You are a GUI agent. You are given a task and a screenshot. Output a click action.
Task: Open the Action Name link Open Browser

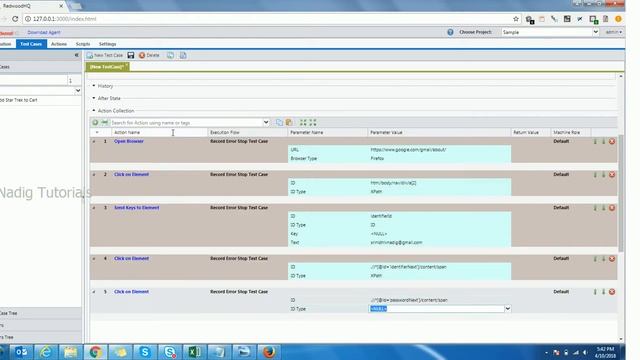[x=129, y=141]
